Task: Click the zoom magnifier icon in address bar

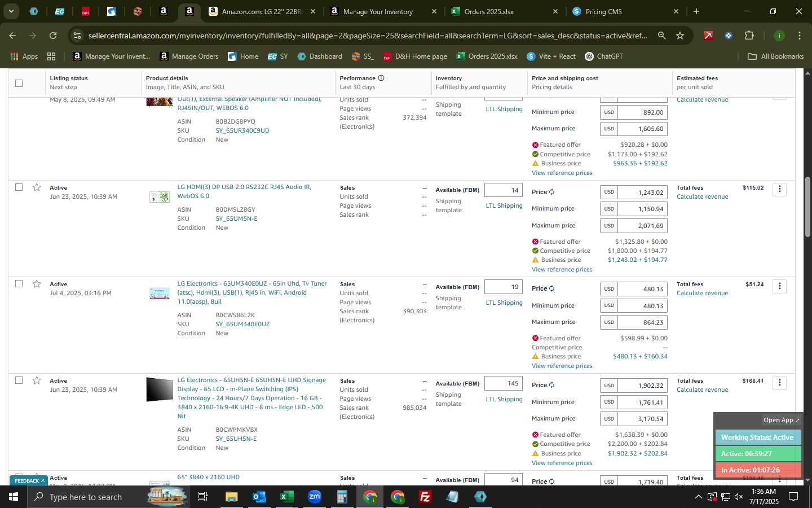Action: click(x=661, y=36)
